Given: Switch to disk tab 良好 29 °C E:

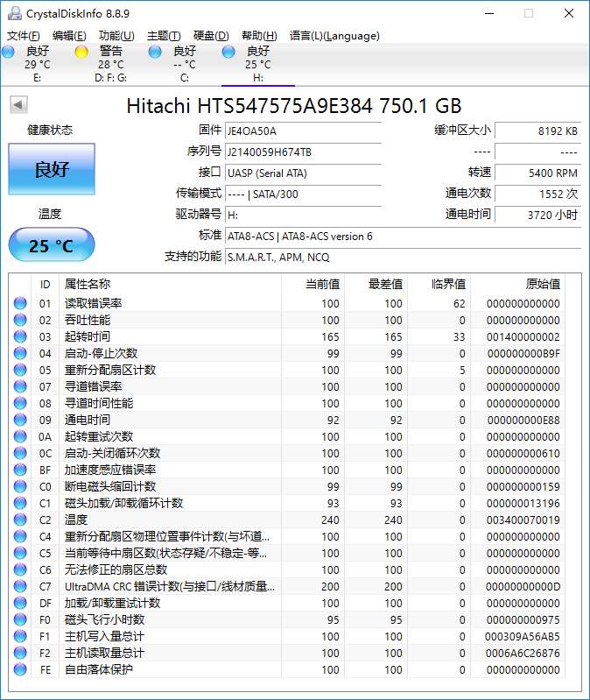Looking at the screenshot, I should click(x=37, y=64).
